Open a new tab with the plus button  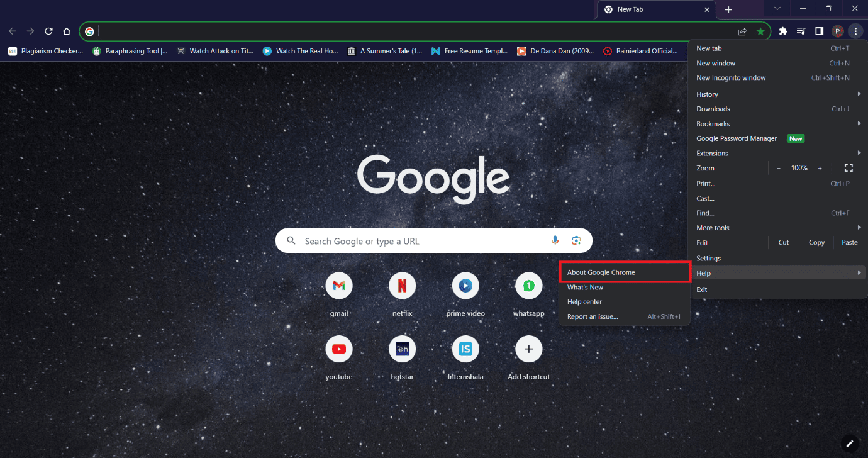pyautogui.click(x=728, y=9)
